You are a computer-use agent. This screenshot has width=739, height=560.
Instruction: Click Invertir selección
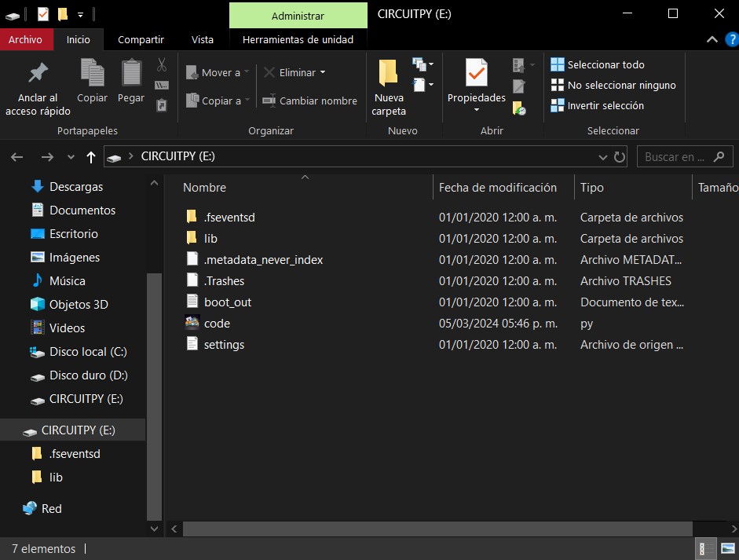coord(597,105)
